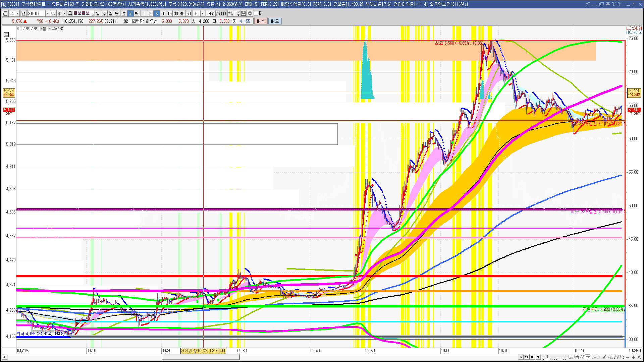This screenshot has width=644, height=362.
Task: Open chart settings gear icon
Action: coord(250,13)
